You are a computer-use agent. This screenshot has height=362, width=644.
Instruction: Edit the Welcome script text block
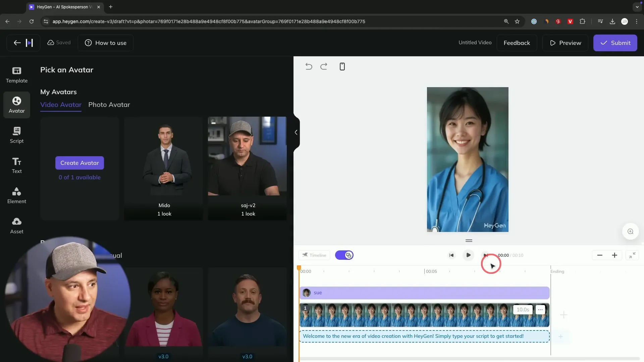424,336
